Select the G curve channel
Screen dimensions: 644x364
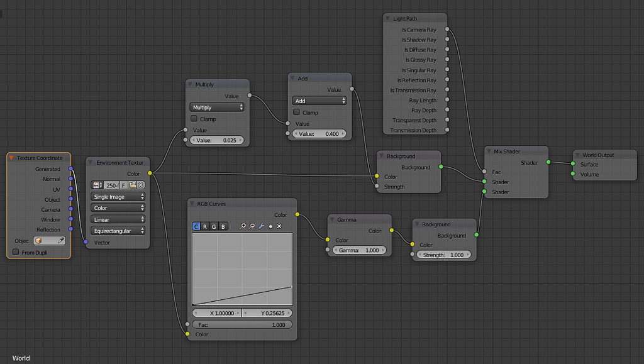[x=214, y=226]
